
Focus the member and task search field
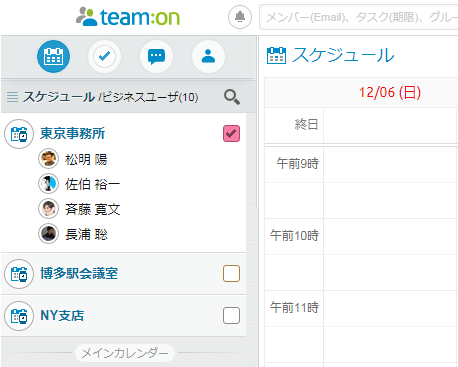[359, 17]
